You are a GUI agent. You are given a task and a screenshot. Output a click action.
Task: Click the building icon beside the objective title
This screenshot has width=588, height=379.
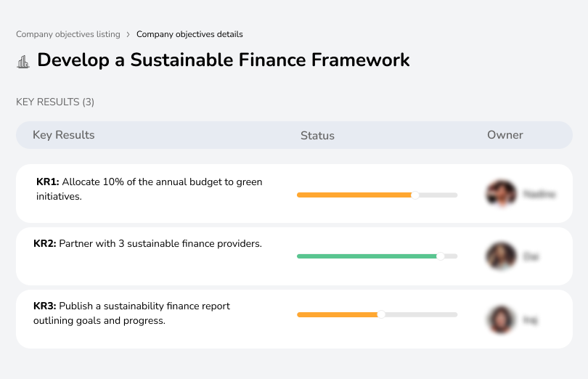tap(23, 61)
